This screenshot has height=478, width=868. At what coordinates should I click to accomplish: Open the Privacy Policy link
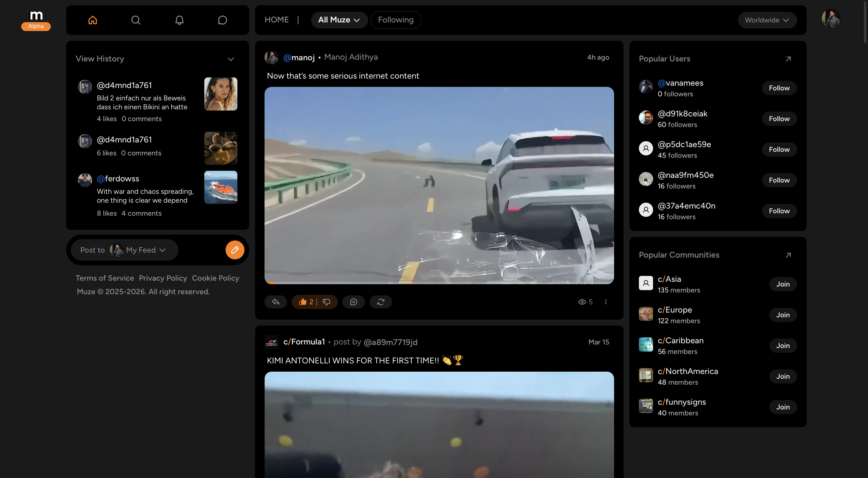163,278
